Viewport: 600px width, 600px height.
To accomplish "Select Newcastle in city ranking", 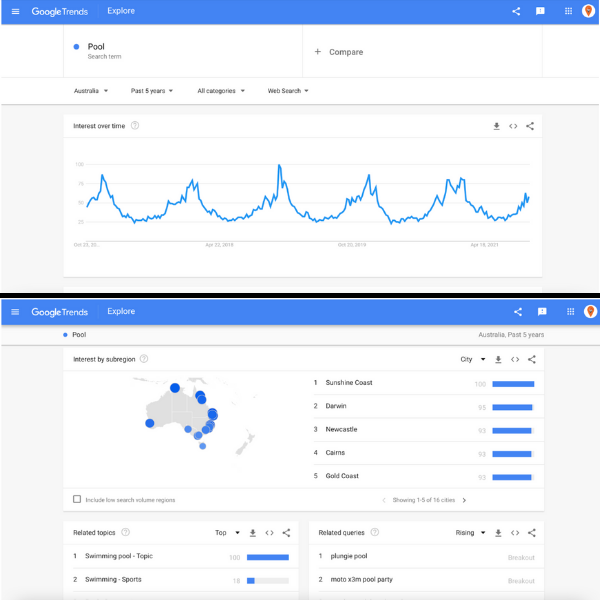I will click(x=341, y=429).
